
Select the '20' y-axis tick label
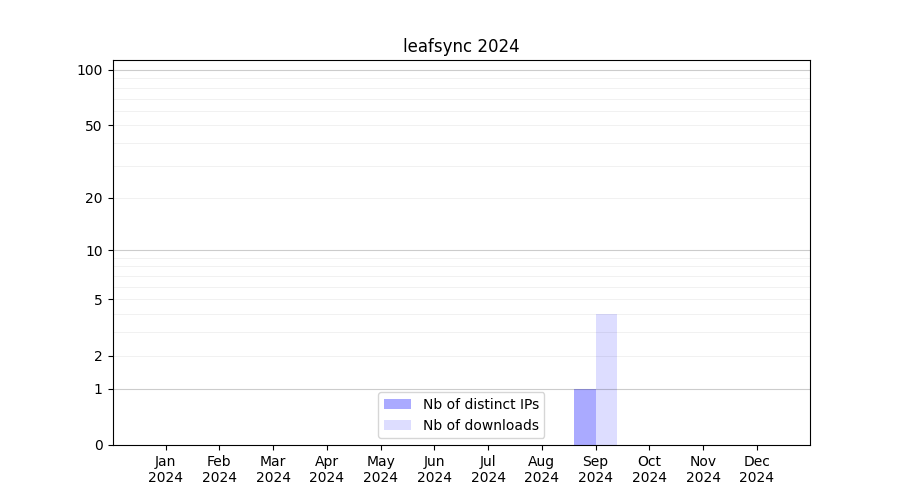[x=94, y=198]
